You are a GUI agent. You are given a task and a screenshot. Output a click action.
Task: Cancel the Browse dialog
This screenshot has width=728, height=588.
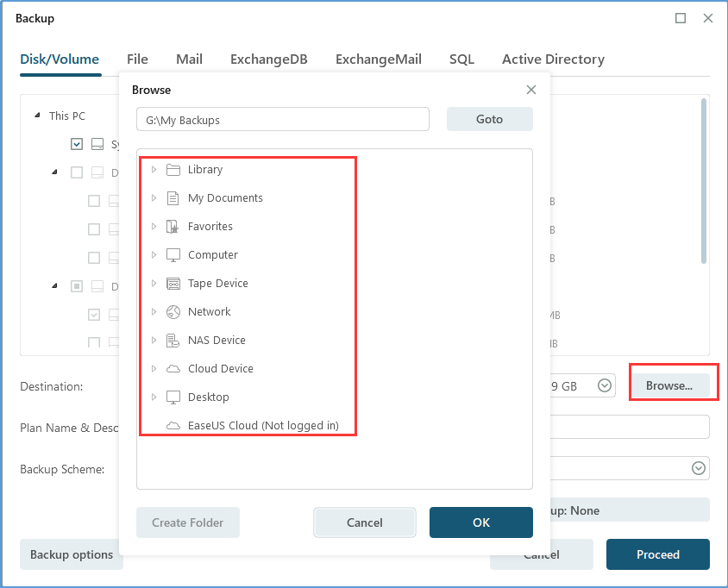tap(365, 522)
